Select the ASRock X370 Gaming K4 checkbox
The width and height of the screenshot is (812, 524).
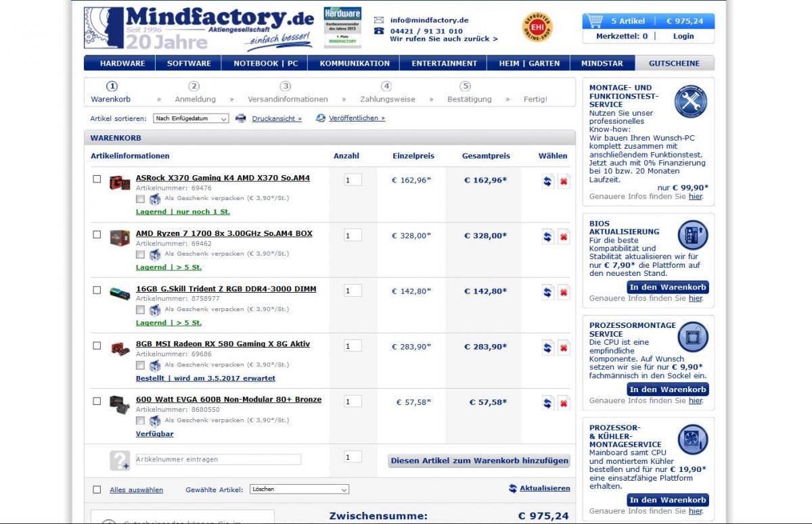click(97, 179)
